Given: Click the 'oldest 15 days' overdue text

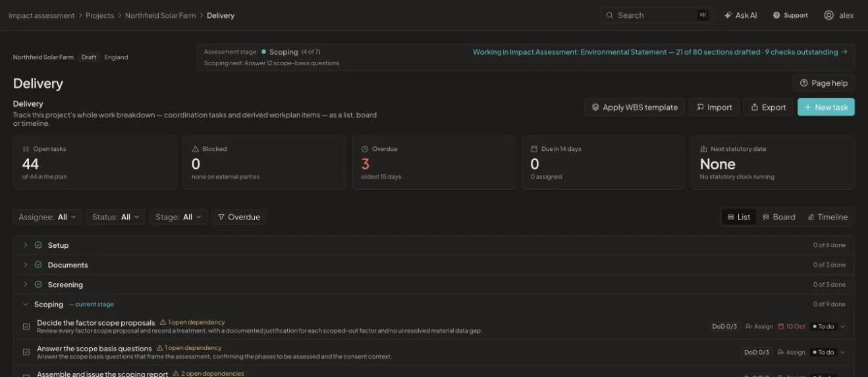Looking at the screenshot, I should pyautogui.click(x=381, y=177).
